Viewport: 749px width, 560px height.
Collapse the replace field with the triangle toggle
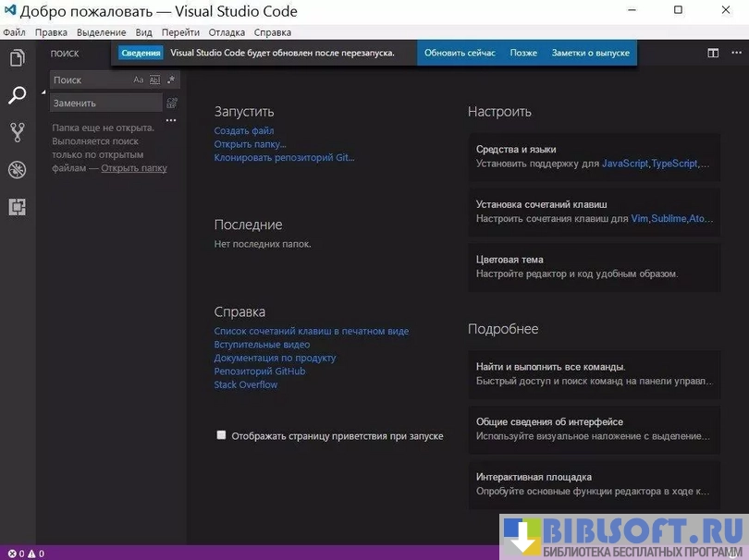tap(43, 92)
